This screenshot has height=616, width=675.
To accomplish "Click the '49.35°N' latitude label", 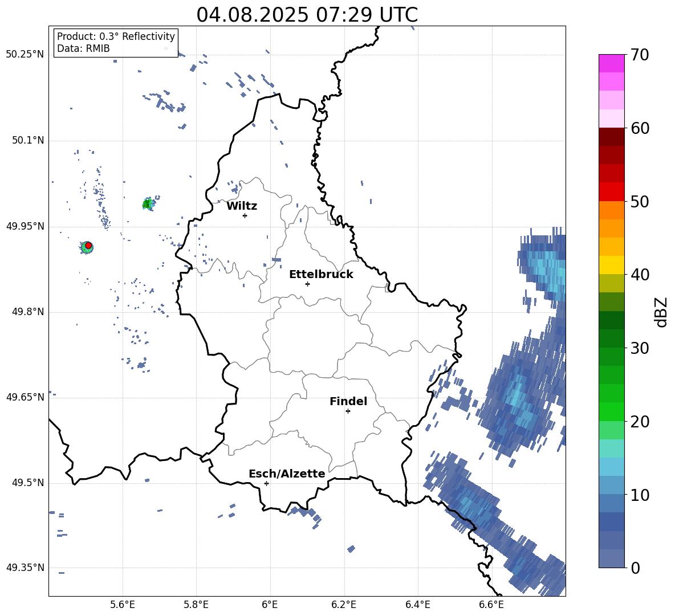I will (25, 568).
